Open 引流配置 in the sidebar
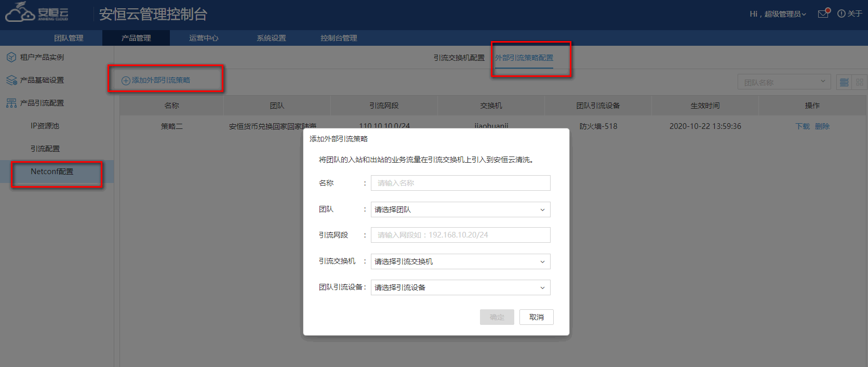Viewport: 868px width, 367px height. pyautogui.click(x=45, y=149)
